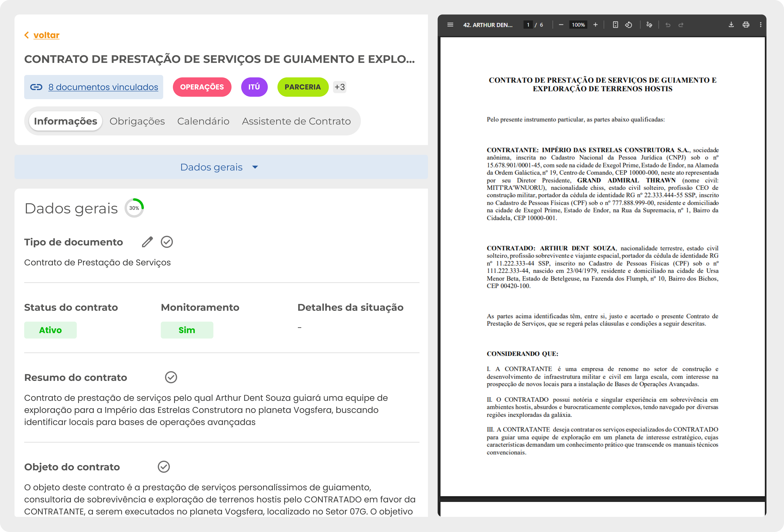This screenshot has height=532, width=784.
Task: Download the contract PDF
Action: point(731,24)
